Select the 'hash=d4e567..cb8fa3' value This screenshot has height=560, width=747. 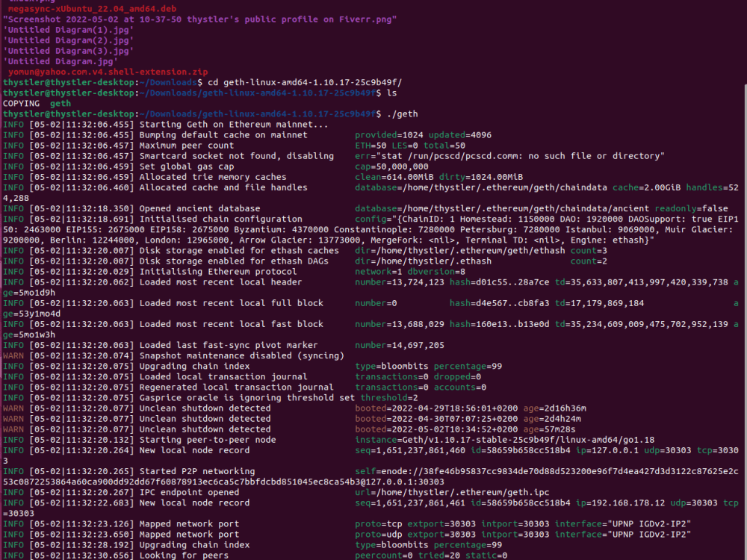(x=499, y=303)
